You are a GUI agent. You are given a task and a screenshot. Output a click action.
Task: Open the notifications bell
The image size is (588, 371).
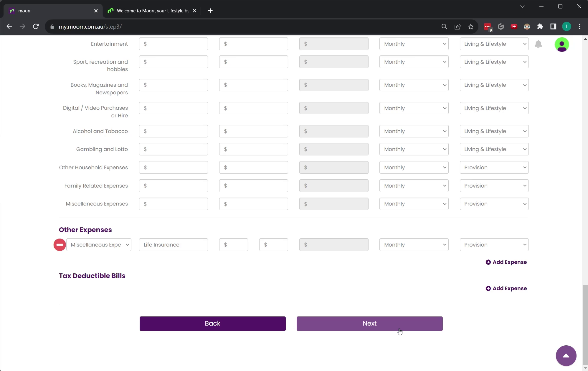coord(538,44)
